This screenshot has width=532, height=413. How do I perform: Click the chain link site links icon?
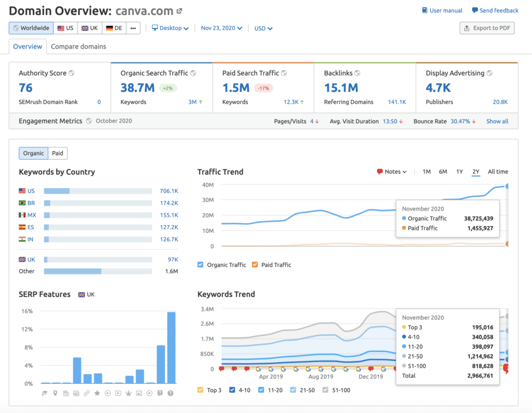point(87,393)
